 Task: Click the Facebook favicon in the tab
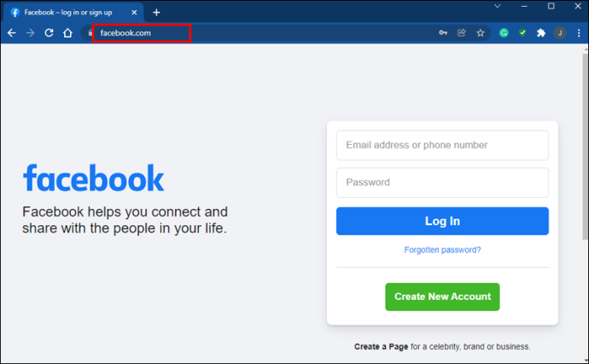15,13
